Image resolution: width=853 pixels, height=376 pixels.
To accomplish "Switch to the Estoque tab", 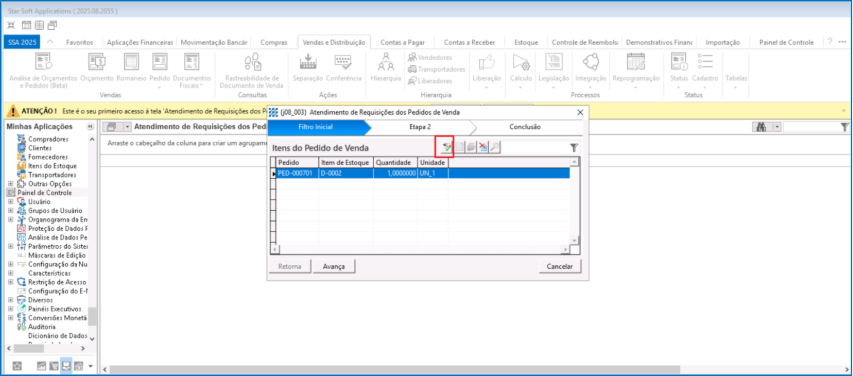I will (x=526, y=42).
